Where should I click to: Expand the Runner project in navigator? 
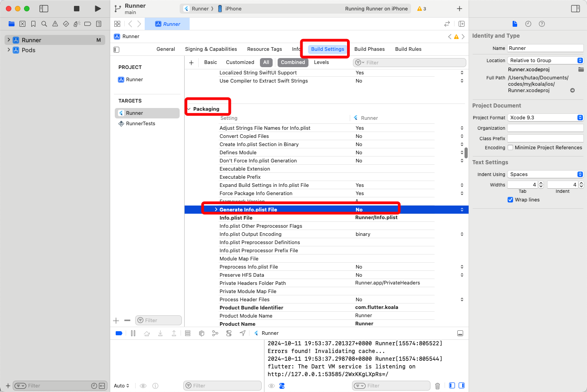pyautogui.click(x=9, y=40)
